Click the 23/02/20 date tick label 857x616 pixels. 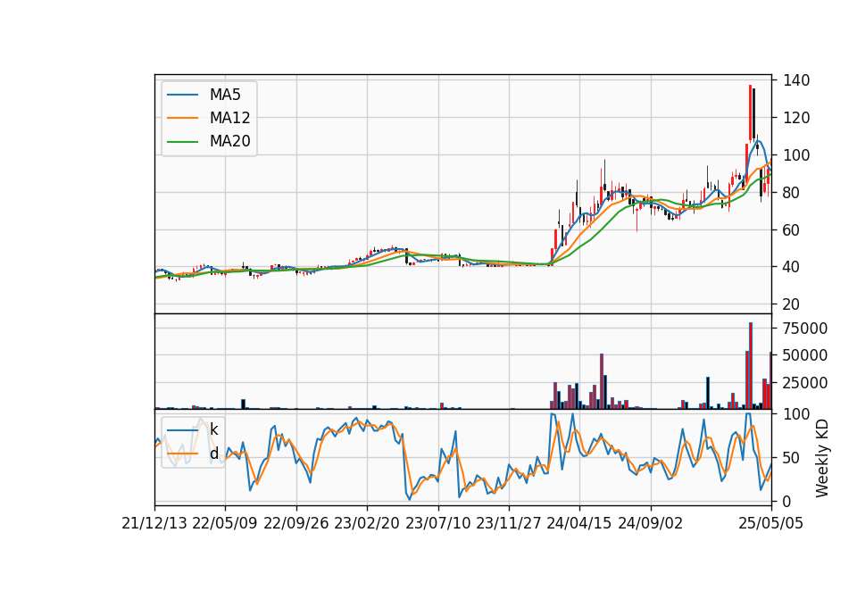[x=367, y=523]
